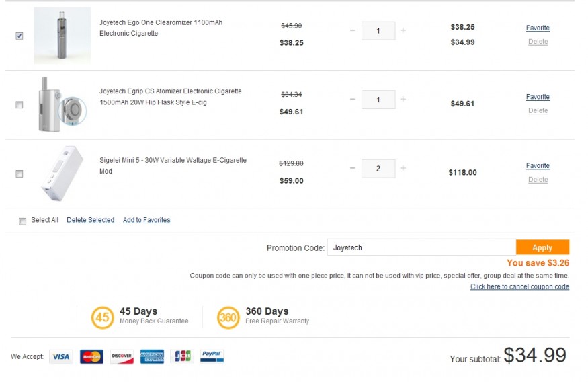Click the Add to Favorites link
Image resolution: width=588 pixels, height=382 pixels.
146,220
